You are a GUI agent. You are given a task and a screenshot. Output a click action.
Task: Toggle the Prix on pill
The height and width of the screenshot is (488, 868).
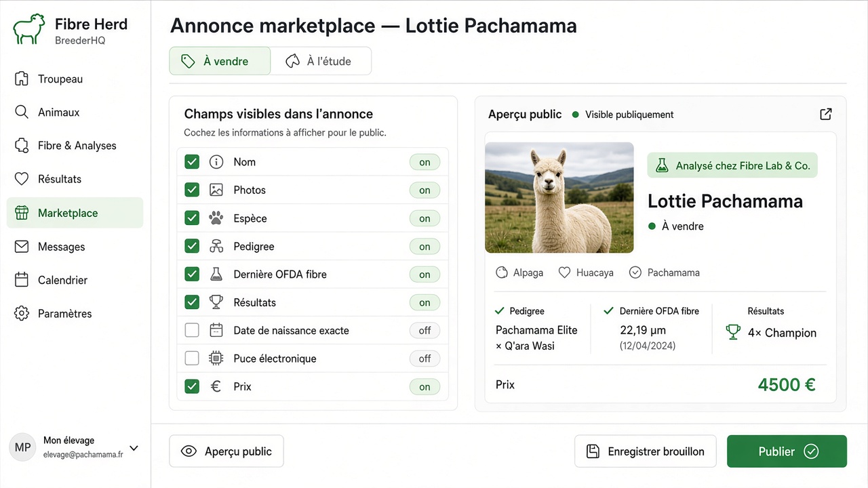425,387
